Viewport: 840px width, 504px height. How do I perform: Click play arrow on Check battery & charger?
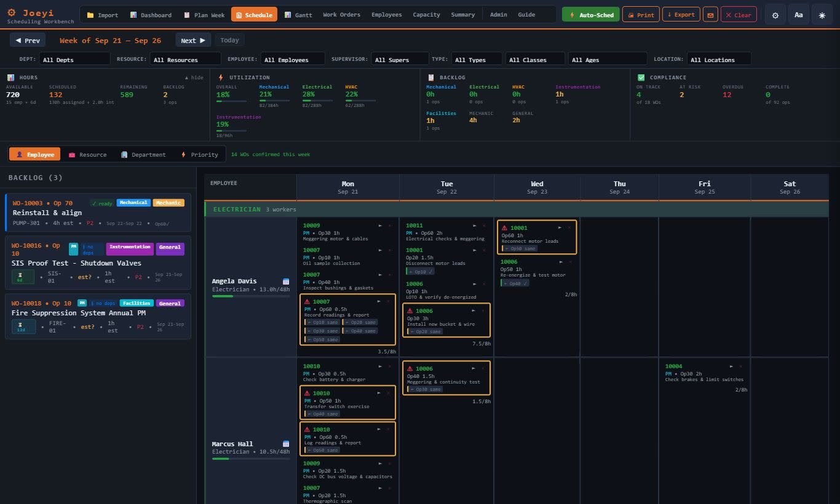[380, 366]
